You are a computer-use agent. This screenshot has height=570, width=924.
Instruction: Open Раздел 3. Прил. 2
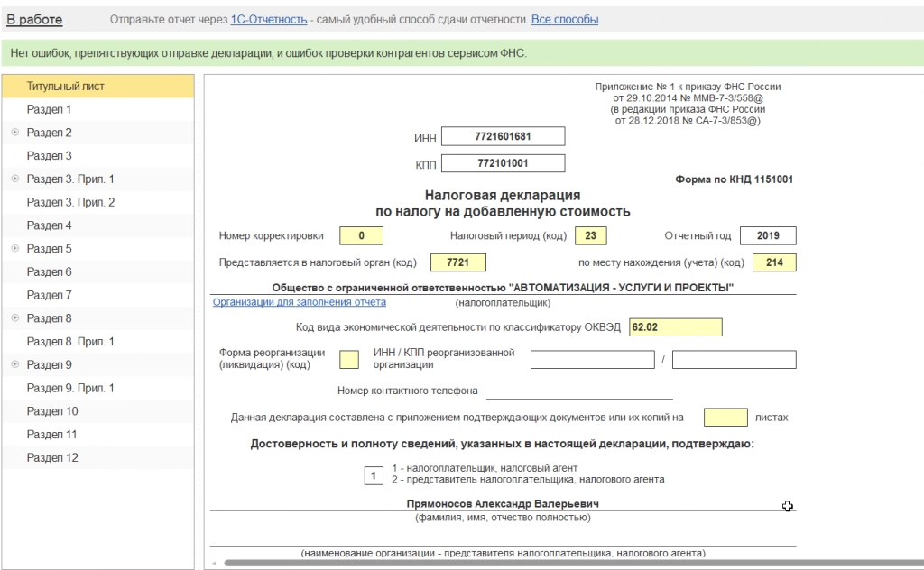97,203
